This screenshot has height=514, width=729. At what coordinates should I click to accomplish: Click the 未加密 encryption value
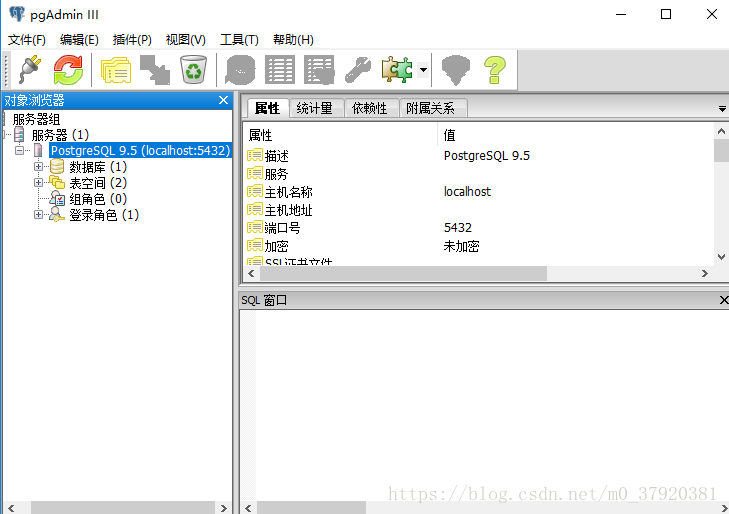(x=461, y=246)
